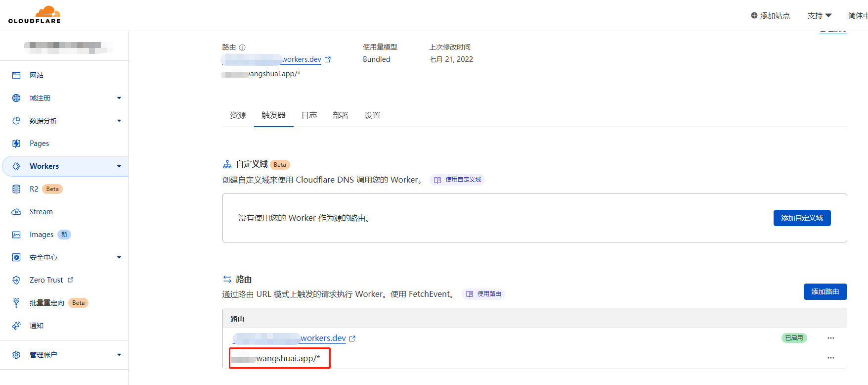Click the R2 database icon
The width and height of the screenshot is (868, 385).
(x=16, y=189)
